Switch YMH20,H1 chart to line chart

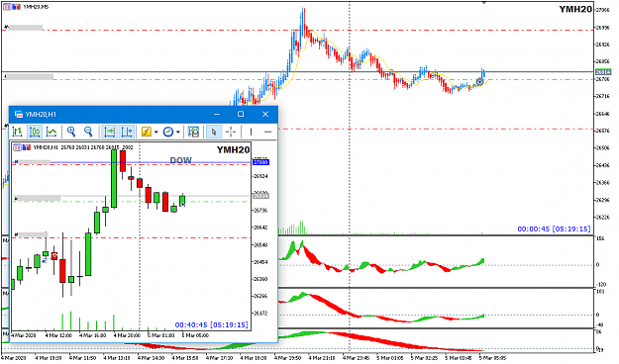tap(52, 132)
